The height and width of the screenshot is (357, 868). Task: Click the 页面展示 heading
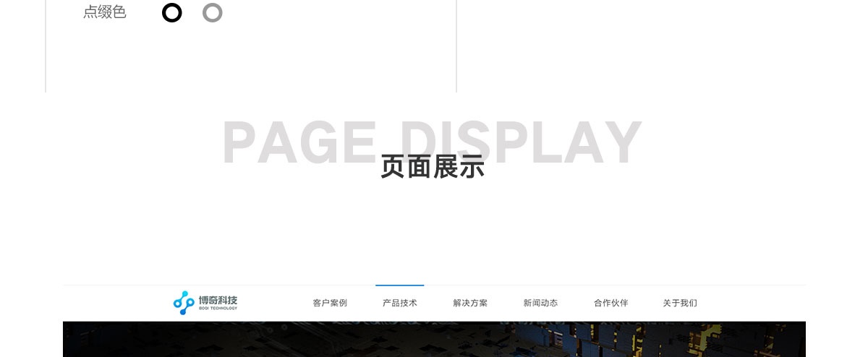pos(433,167)
